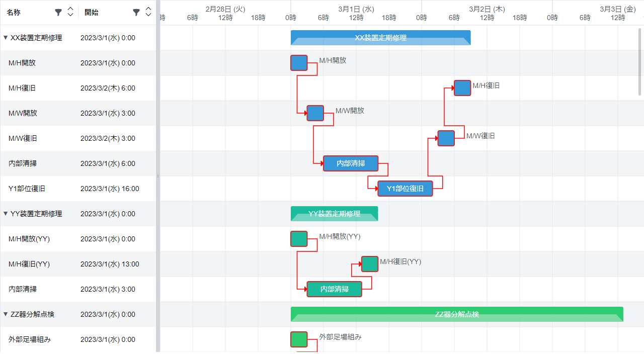Select the M/H開放 milestone icon
Viewport: 644px width, 354px height.
pyautogui.click(x=298, y=63)
